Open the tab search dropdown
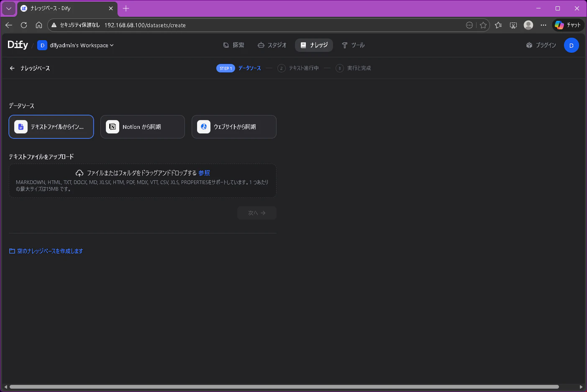Screen dimensions: 587x392 click(9, 8)
